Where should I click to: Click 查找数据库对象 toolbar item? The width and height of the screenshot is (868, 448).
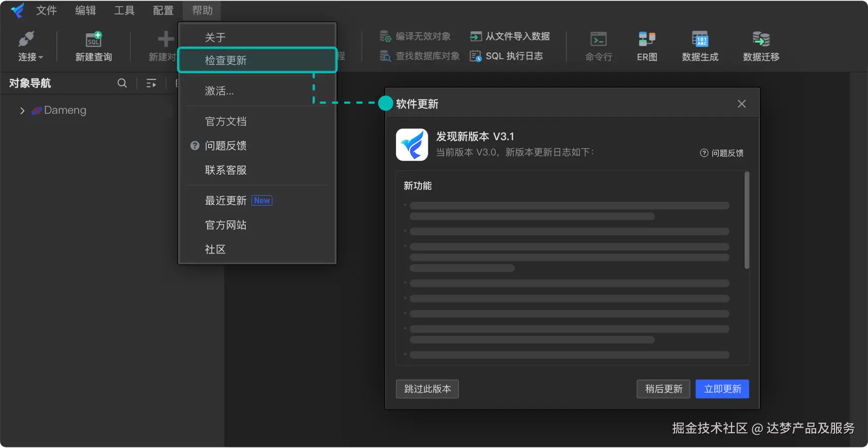tap(420, 56)
